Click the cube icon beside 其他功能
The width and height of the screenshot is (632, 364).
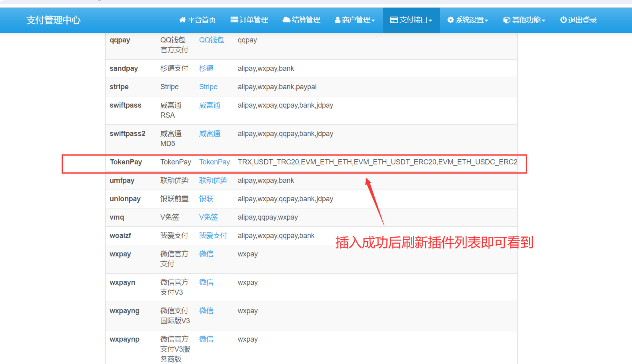pos(507,20)
